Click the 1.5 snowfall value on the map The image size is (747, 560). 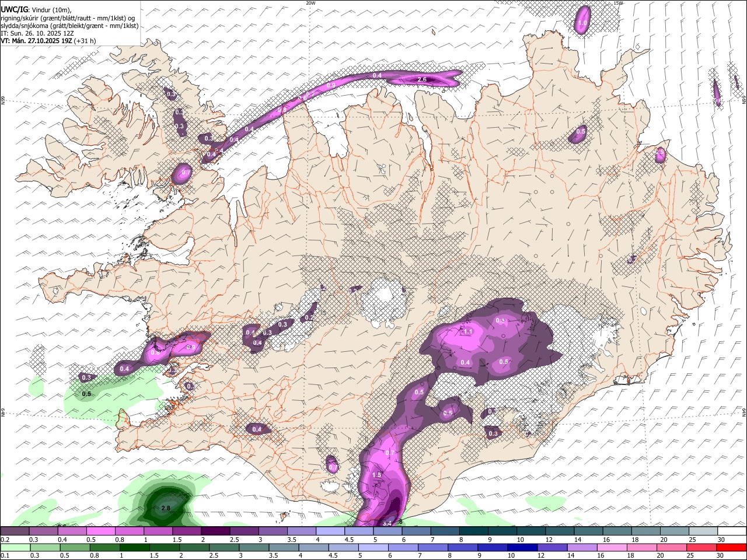click(376, 475)
